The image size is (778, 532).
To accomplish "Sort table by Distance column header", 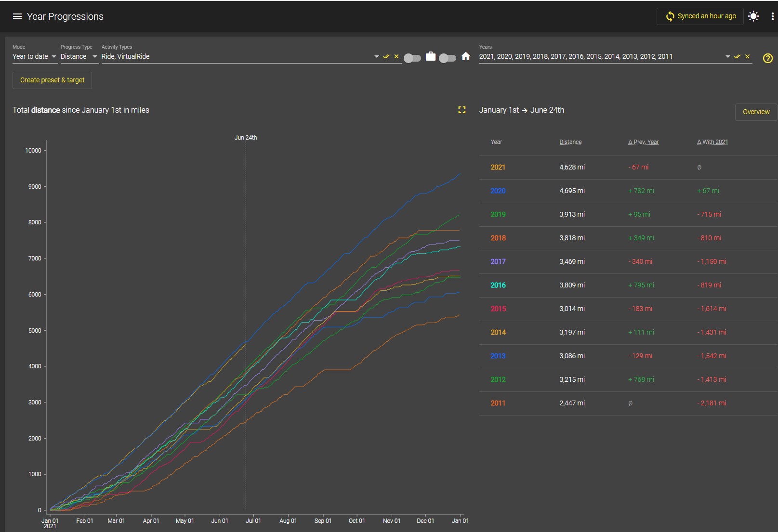I will tap(570, 142).
